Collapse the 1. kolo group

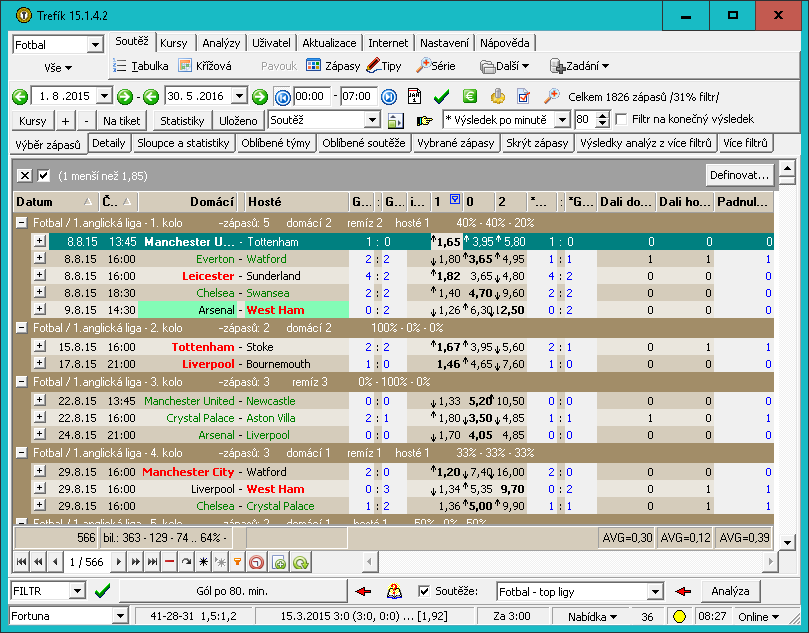(x=21, y=223)
